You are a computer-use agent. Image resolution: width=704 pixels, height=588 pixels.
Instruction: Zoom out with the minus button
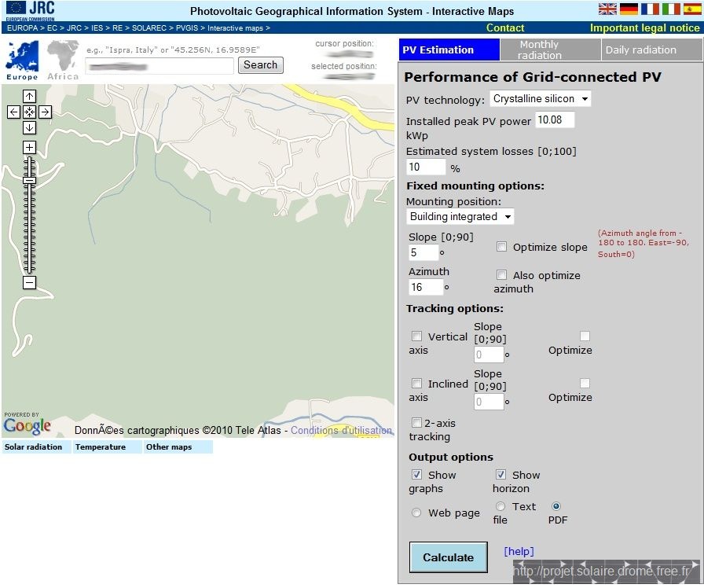click(x=29, y=282)
